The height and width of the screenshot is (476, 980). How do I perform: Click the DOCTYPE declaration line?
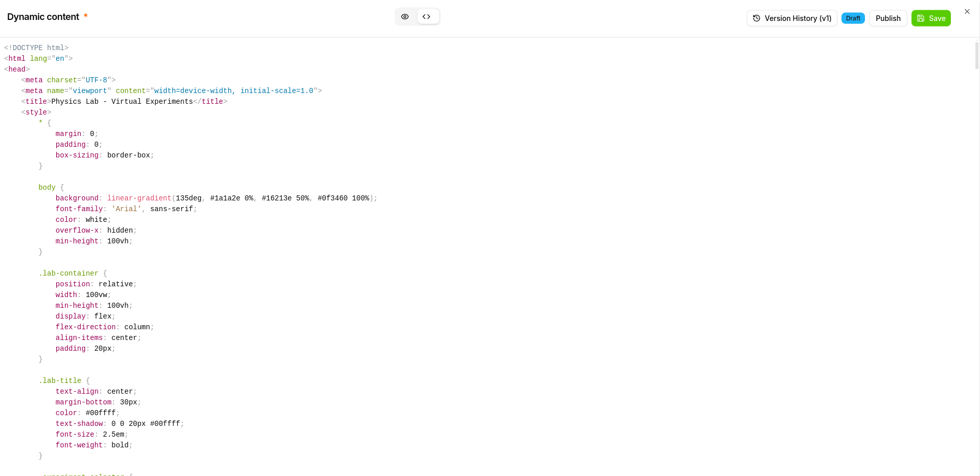click(x=36, y=48)
